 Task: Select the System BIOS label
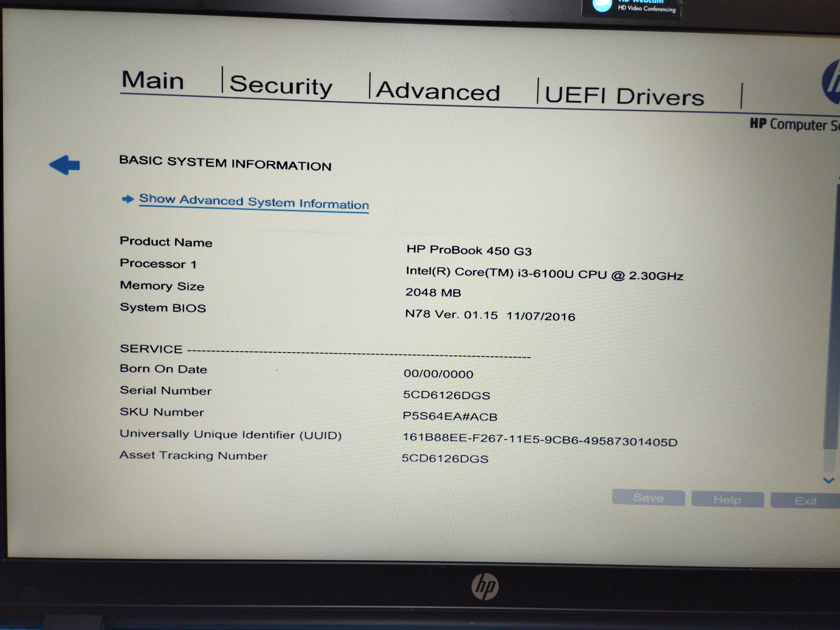pos(163,308)
